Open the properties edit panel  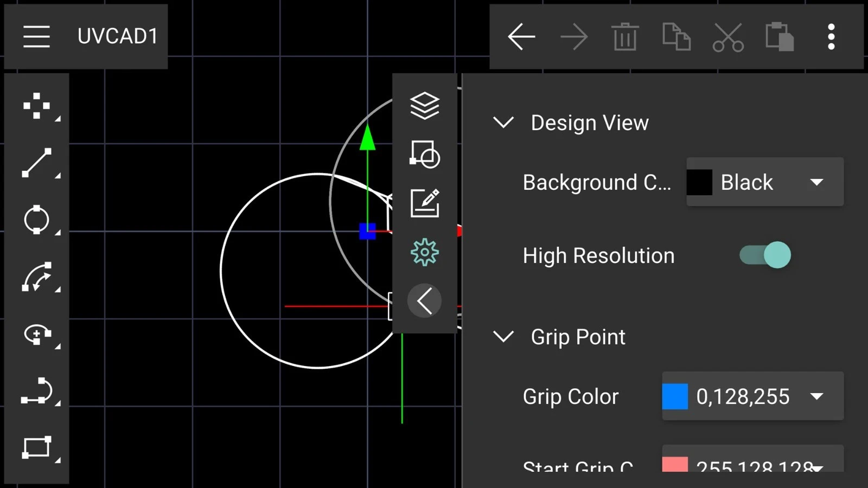[x=424, y=203]
